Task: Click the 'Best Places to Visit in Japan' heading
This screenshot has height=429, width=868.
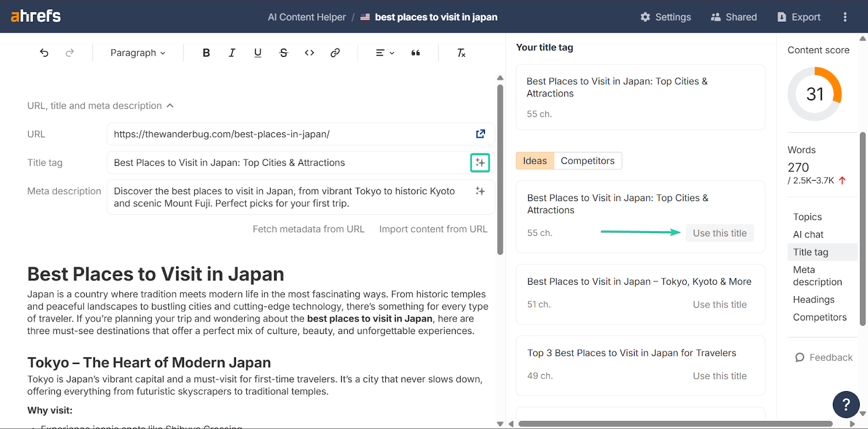Action: tap(156, 274)
